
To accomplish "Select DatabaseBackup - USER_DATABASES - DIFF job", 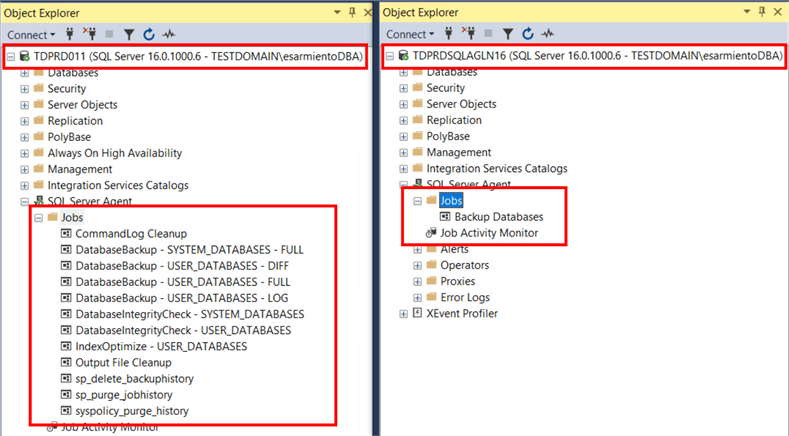I will pos(182,266).
